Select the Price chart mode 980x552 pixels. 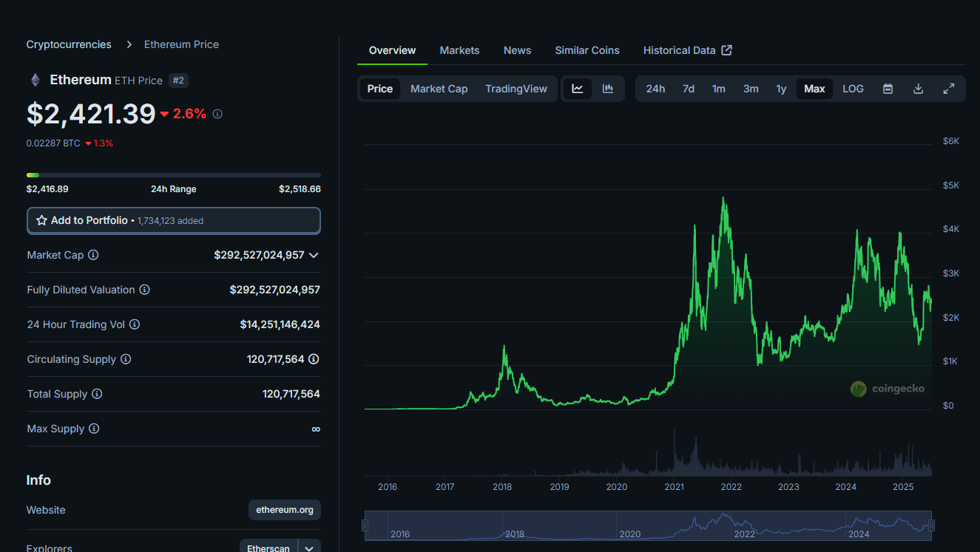point(380,89)
